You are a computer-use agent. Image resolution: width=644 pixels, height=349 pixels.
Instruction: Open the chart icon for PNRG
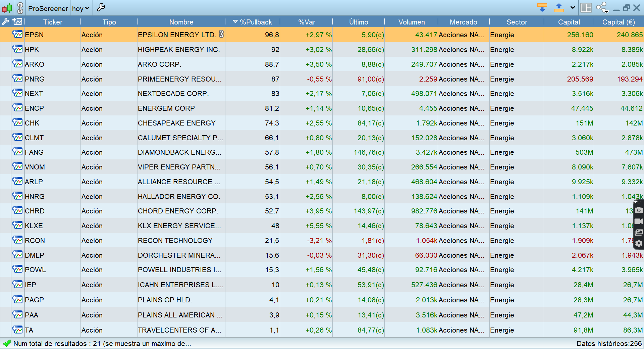click(17, 79)
